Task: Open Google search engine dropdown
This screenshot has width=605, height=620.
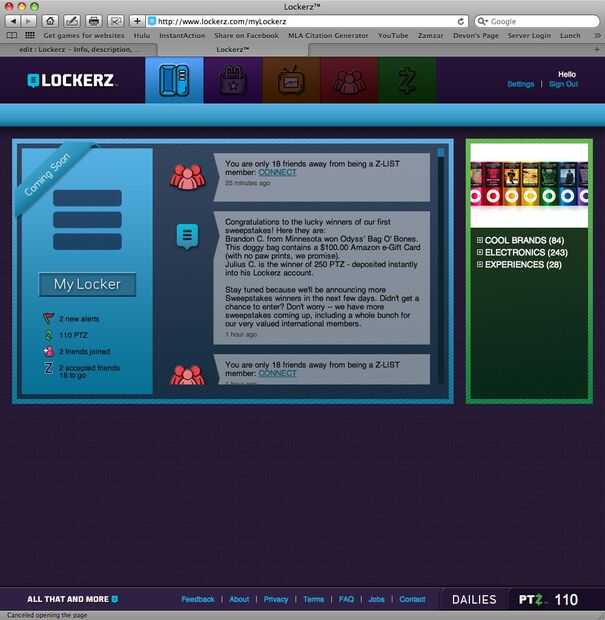Action: click(x=482, y=21)
